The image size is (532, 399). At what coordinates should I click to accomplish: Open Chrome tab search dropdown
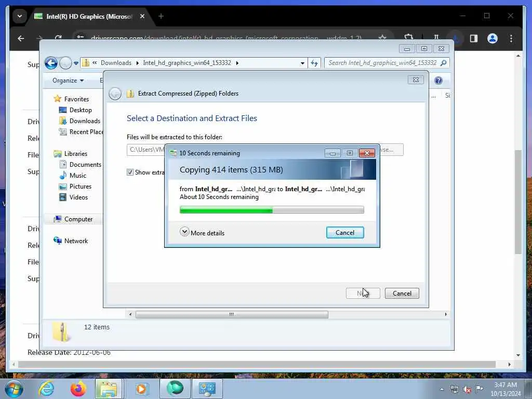coord(20,16)
